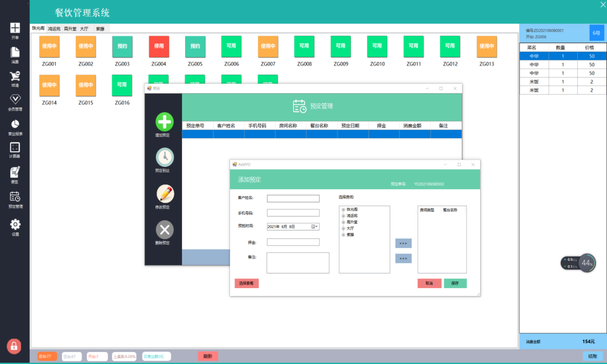Switch to the 高升堂 room tab
This screenshot has width=607, height=364.
point(70,29)
